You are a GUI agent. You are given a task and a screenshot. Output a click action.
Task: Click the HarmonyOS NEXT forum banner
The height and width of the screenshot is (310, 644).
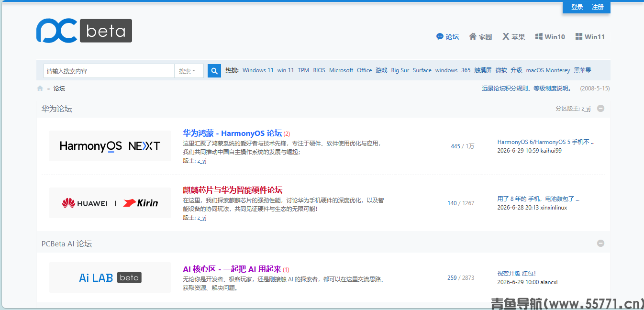point(110,146)
